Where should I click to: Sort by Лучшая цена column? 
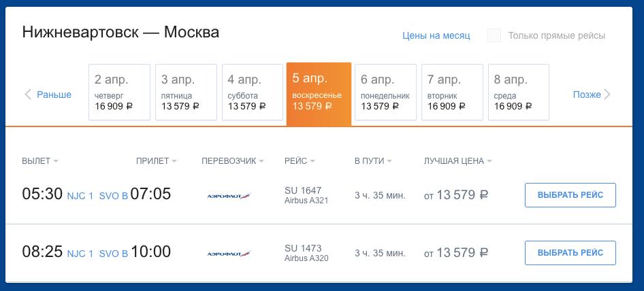tap(457, 161)
